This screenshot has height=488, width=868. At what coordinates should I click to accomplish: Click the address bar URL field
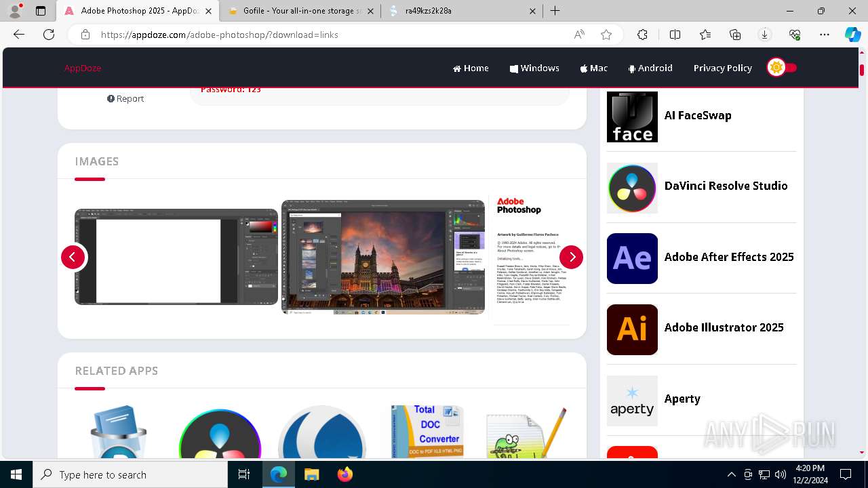[332, 35]
